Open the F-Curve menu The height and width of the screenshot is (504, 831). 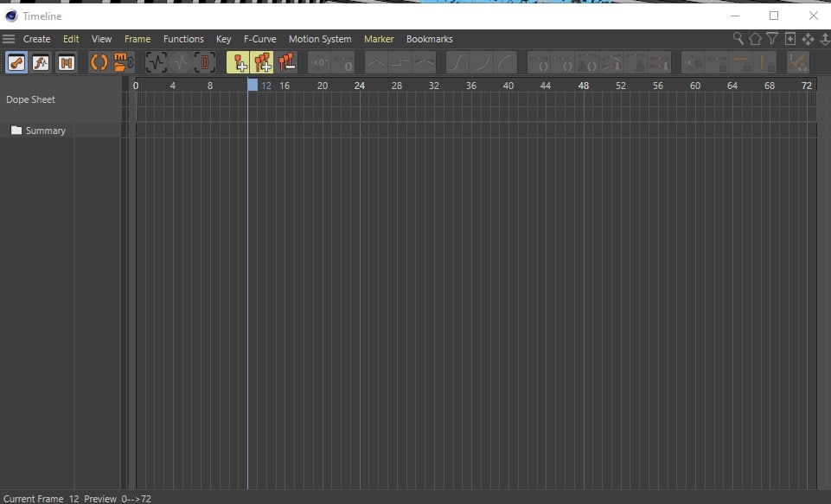pyautogui.click(x=259, y=39)
